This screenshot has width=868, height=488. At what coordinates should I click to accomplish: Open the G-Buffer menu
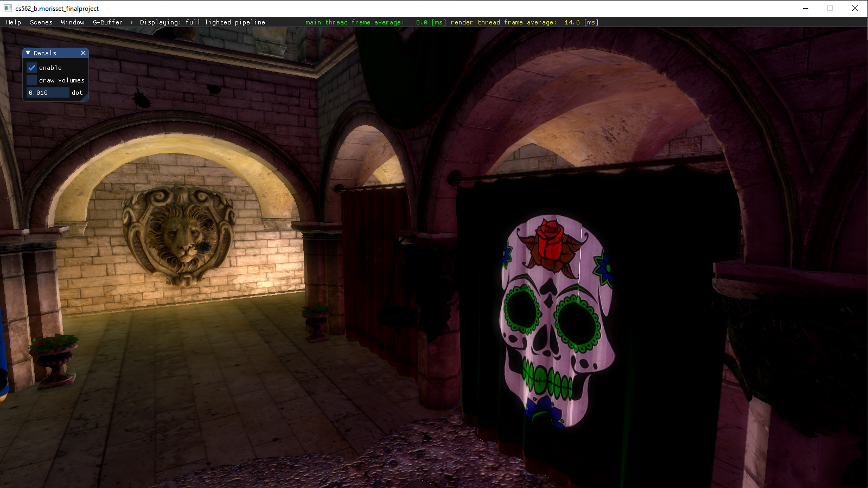[108, 22]
